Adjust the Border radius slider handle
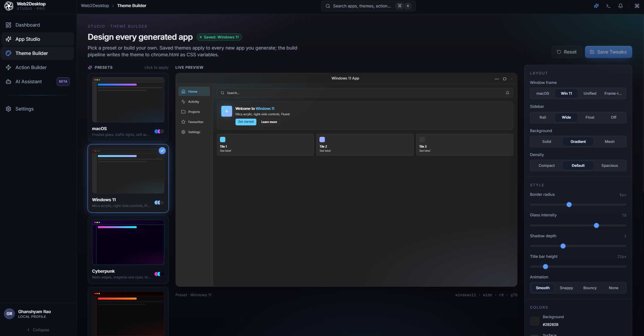Image resolution: width=644 pixels, height=336 pixels. coord(569,205)
